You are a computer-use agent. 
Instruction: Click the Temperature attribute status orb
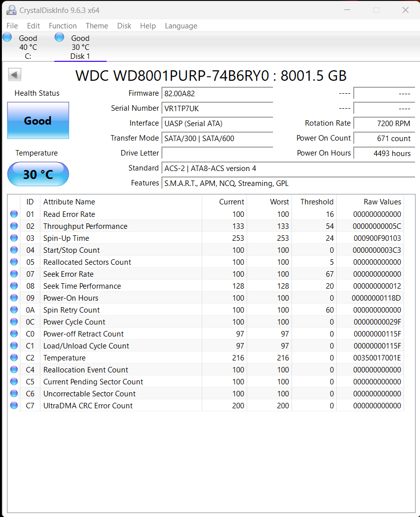pyautogui.click(x=13, y=358)
